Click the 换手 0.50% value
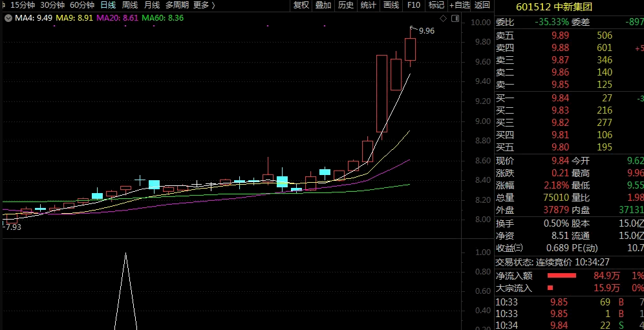This screenshot has width=644, height=330. click(x=557, y=223)
